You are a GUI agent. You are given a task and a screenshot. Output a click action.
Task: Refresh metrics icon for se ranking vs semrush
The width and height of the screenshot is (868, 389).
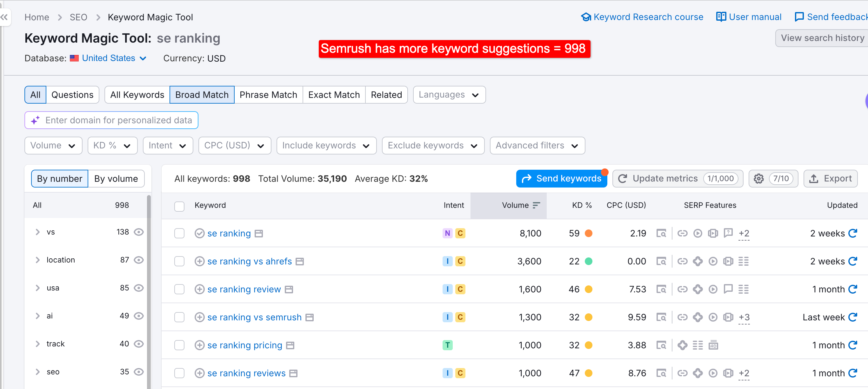(852, 317)
